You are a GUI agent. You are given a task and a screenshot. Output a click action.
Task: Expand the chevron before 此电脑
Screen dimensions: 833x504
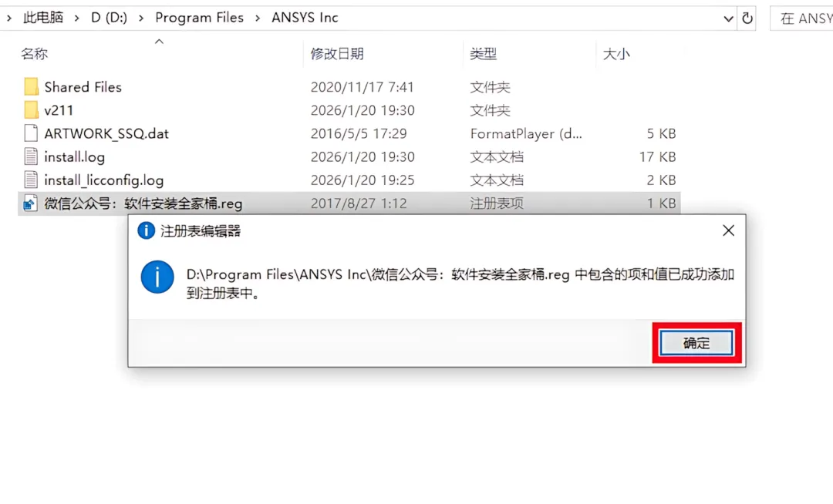(9, 18)
